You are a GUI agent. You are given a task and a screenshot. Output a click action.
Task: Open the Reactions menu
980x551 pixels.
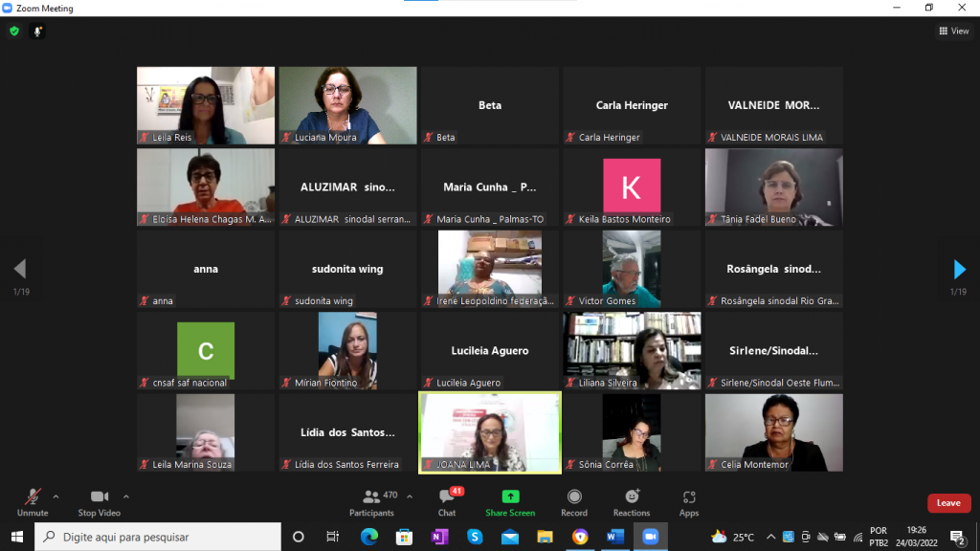[632, 501]
